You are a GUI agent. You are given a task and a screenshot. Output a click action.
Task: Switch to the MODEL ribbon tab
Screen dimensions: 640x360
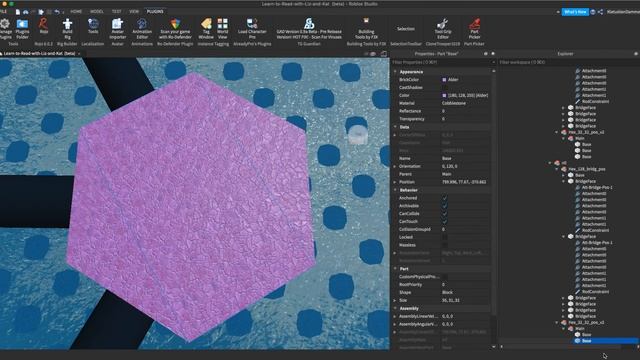tap(97, 11)
